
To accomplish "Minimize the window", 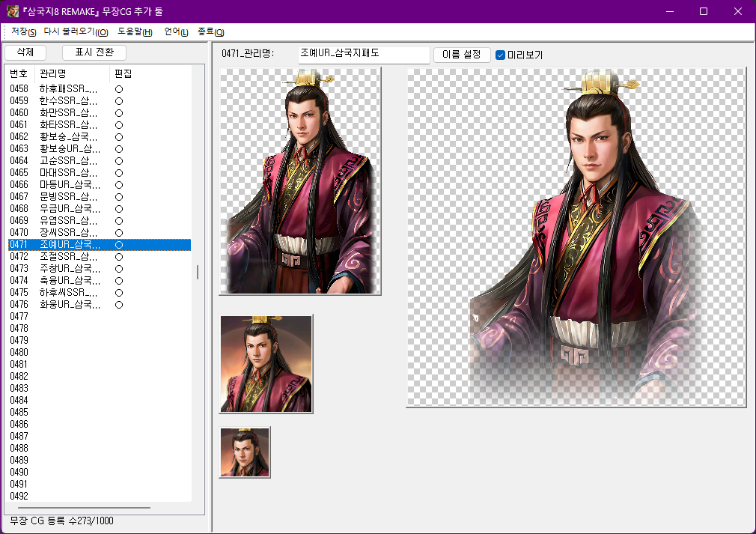I will [x=670, y=11].
